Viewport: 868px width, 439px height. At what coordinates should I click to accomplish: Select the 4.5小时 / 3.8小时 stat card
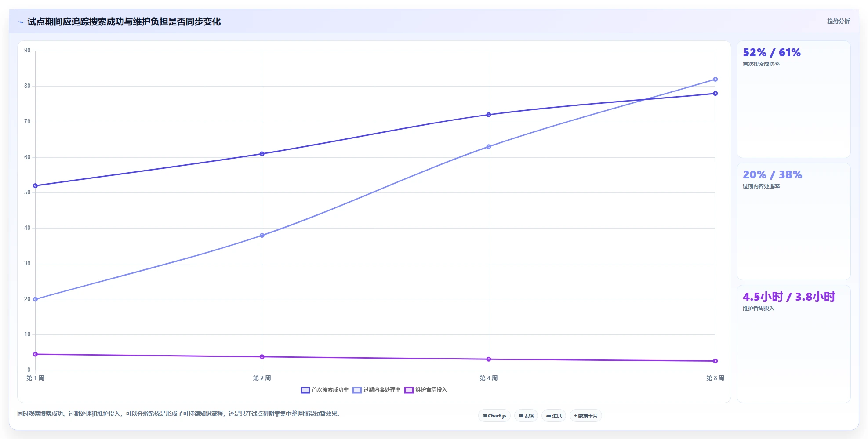(794, 344)
